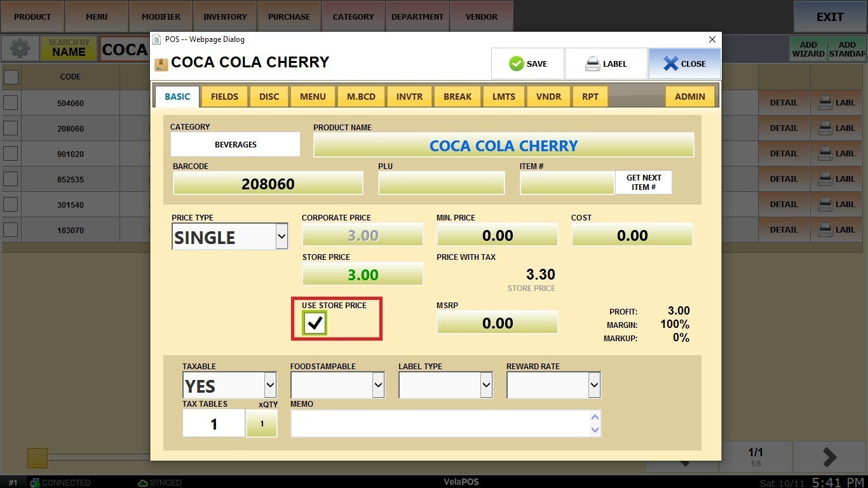Select the LMTS tab
Viewport: 868px width, 488px height.
[504, 97]
